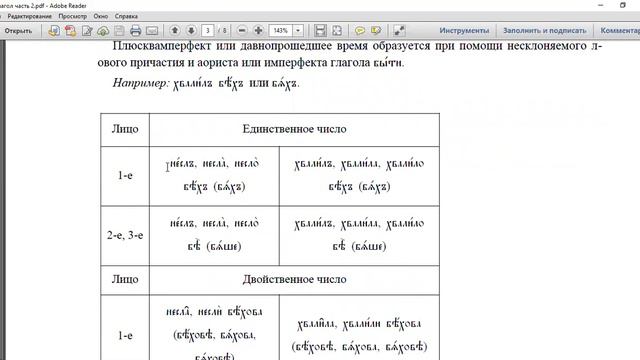Click the highlight text tool icon
Image resolution: width=640 pixels, height=360 pixels.
(376, 31)
